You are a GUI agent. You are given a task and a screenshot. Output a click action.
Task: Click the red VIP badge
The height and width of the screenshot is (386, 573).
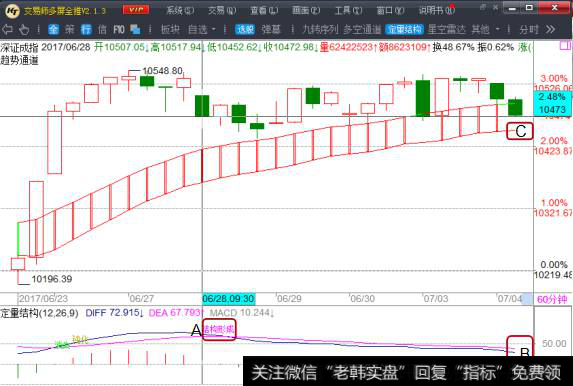(136, 10)
